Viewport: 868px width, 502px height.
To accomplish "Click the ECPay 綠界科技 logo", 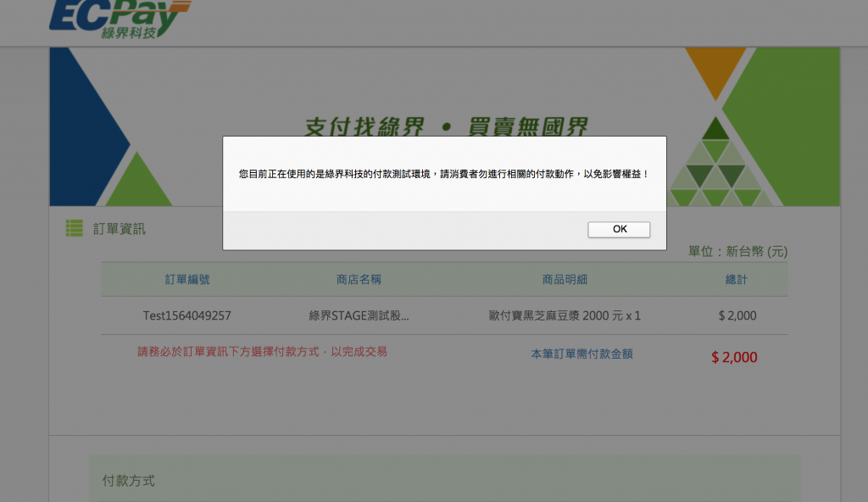I will click(120, 19).
